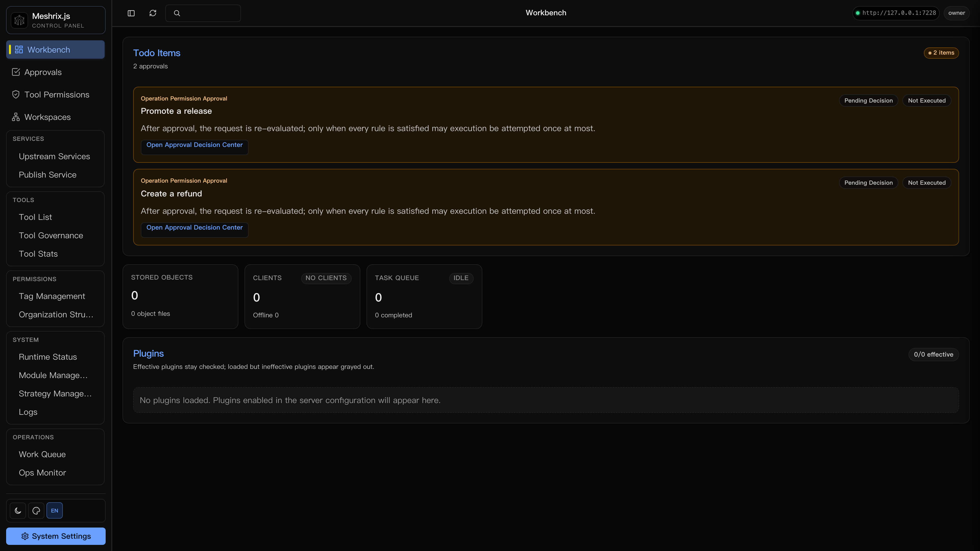980x551 pixels.
Task: Click the Approvals checkbox icon
Action: coord(16,72)
